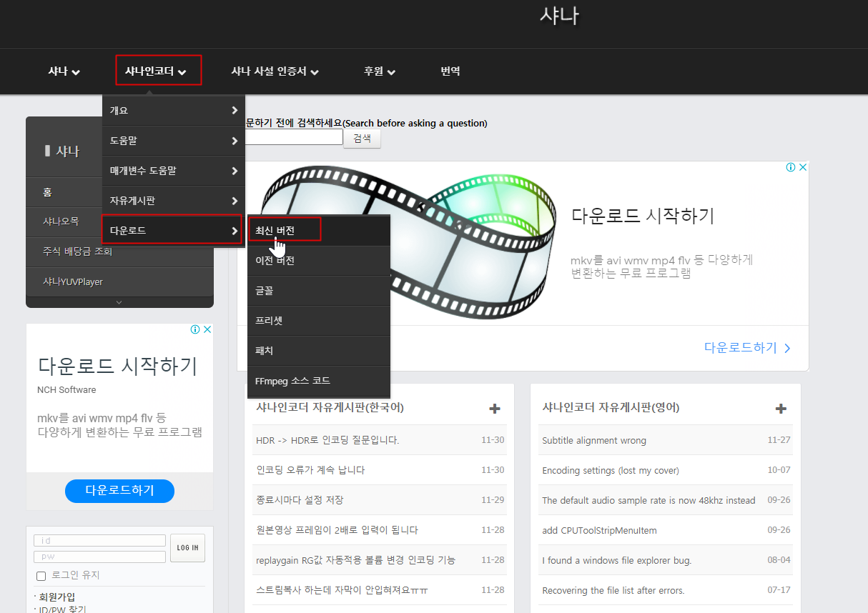Click 이전 버전 in the submenu

pyautogui.click(x=319, y=261)
